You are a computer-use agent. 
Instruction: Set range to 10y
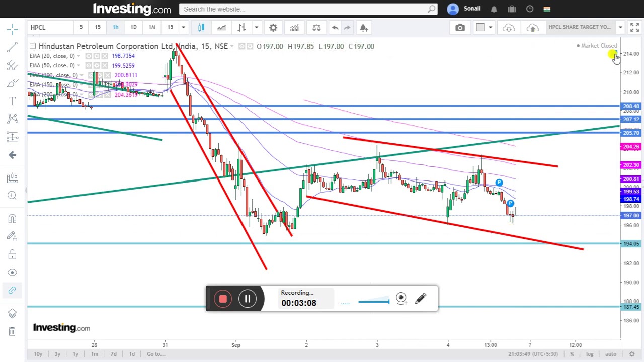(38, 354)
